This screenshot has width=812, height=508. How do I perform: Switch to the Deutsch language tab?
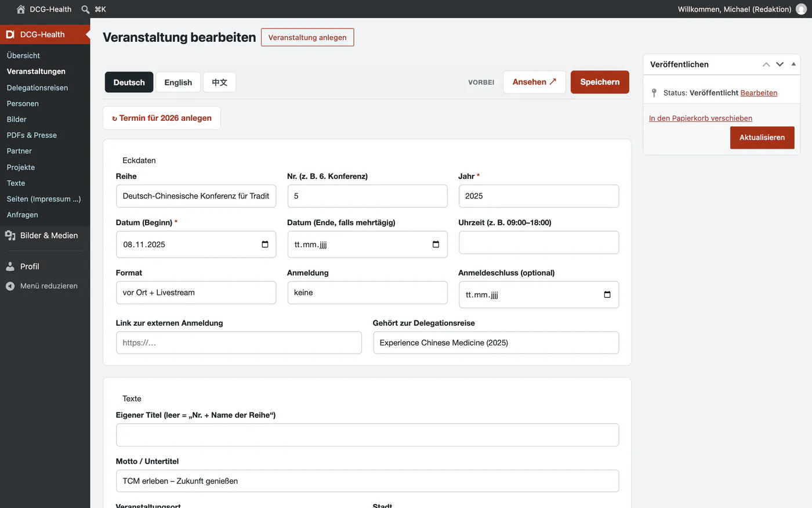pos(129,82)
